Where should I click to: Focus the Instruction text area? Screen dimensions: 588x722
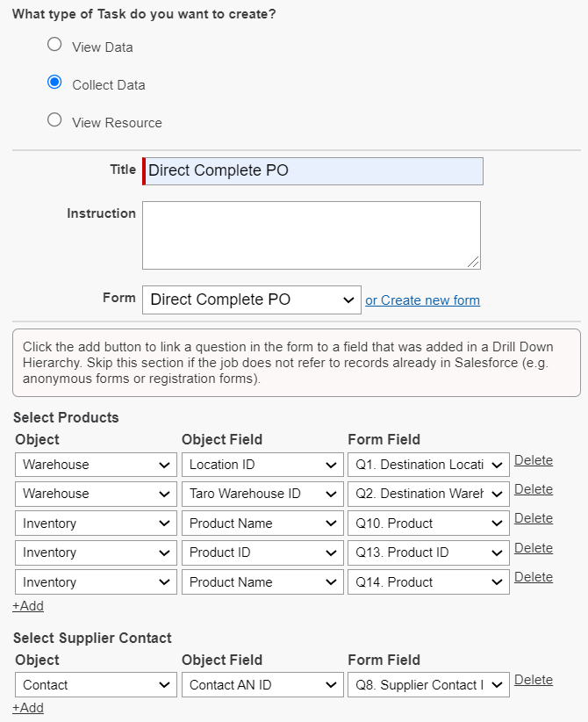point(312,235)
